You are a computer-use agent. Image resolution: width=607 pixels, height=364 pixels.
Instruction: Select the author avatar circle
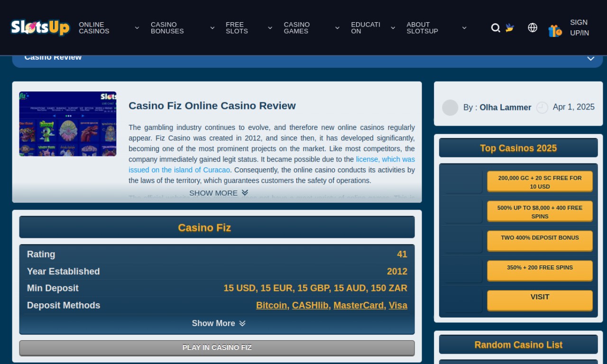pyautogui.click(x=450, y=108)
